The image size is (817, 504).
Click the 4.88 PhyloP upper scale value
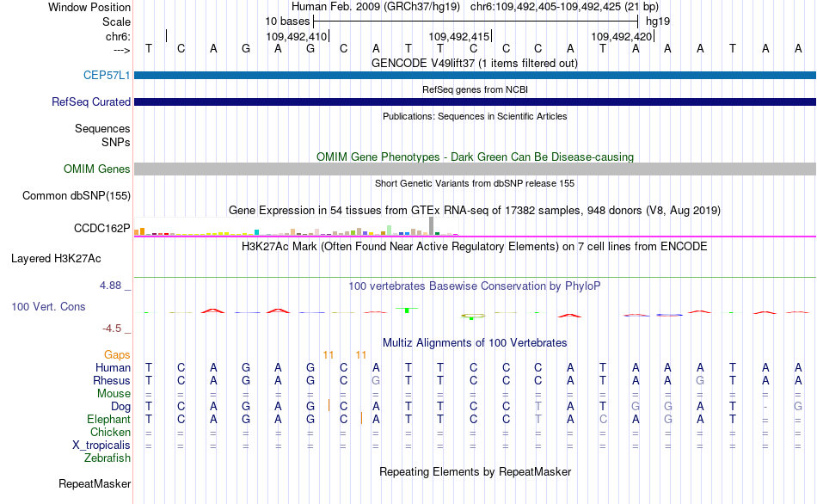(110, 285)
